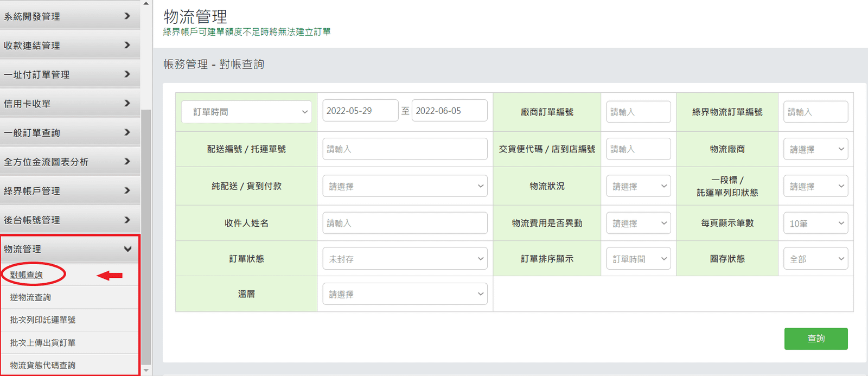Open the 物流狀況 dropdown

(x=639, y=186)
